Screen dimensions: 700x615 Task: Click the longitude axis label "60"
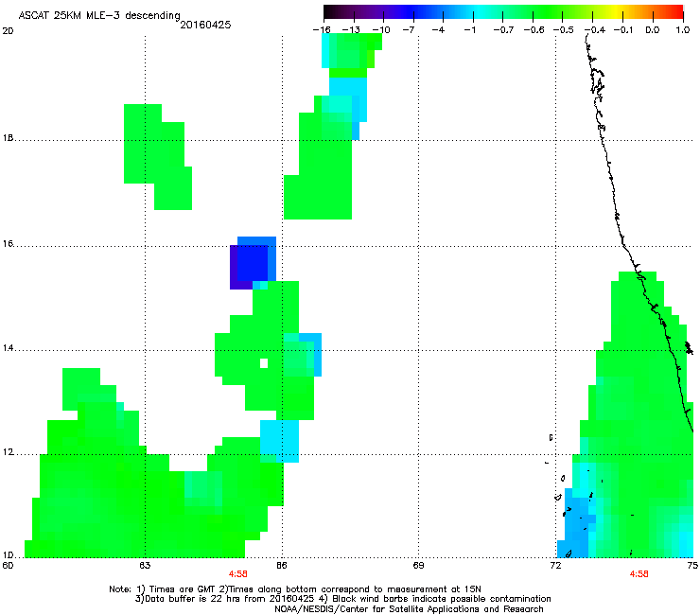point(8,566)
